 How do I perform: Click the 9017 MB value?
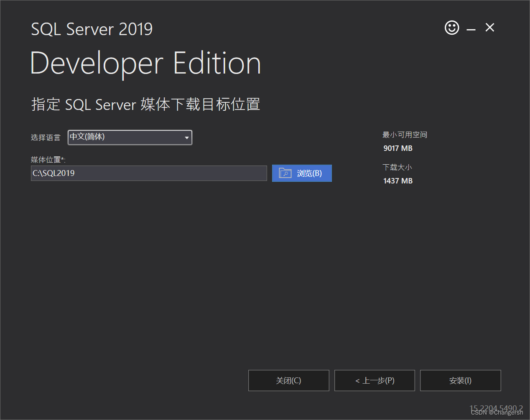pos(398,148)
